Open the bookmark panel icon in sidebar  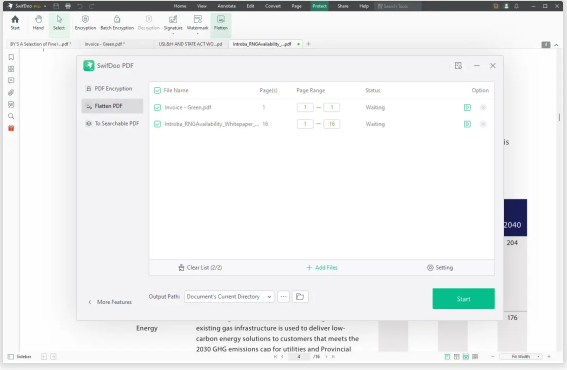point(11,57)
